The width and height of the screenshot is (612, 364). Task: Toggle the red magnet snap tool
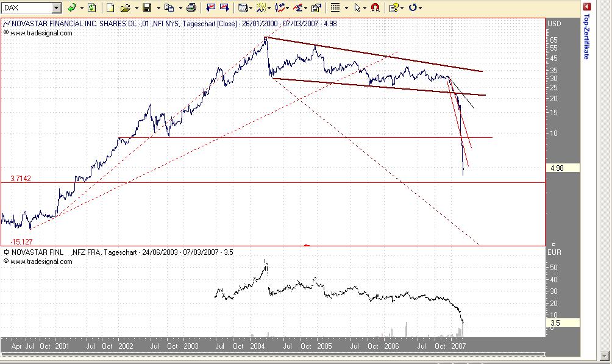pyautogui.click(x=375, y=7)
